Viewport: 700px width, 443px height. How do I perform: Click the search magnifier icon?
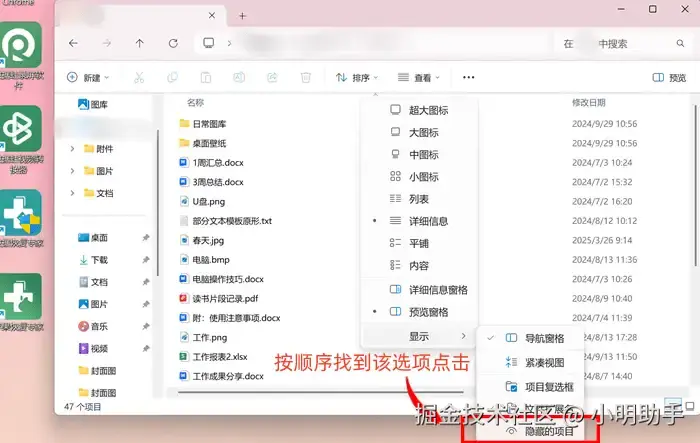(680, 43)
